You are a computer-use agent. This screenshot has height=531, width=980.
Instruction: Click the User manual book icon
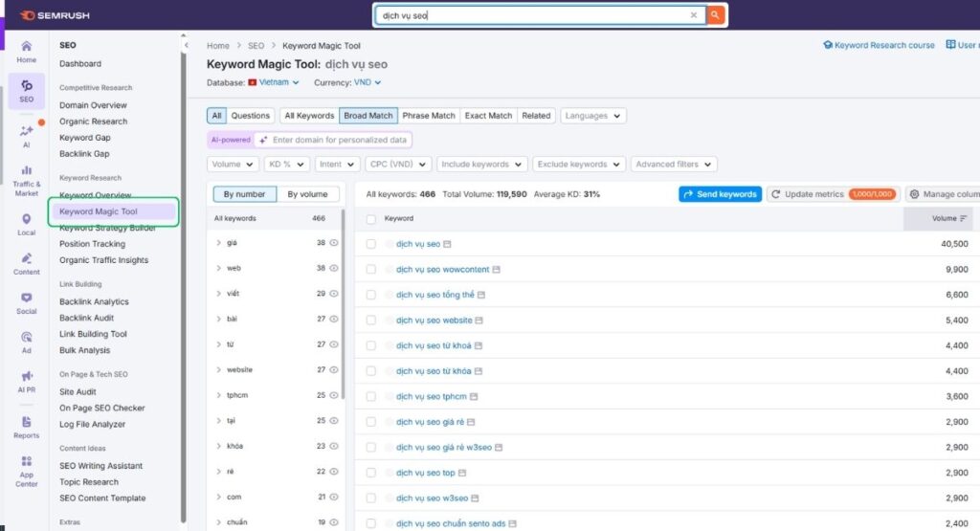[950, 45]
